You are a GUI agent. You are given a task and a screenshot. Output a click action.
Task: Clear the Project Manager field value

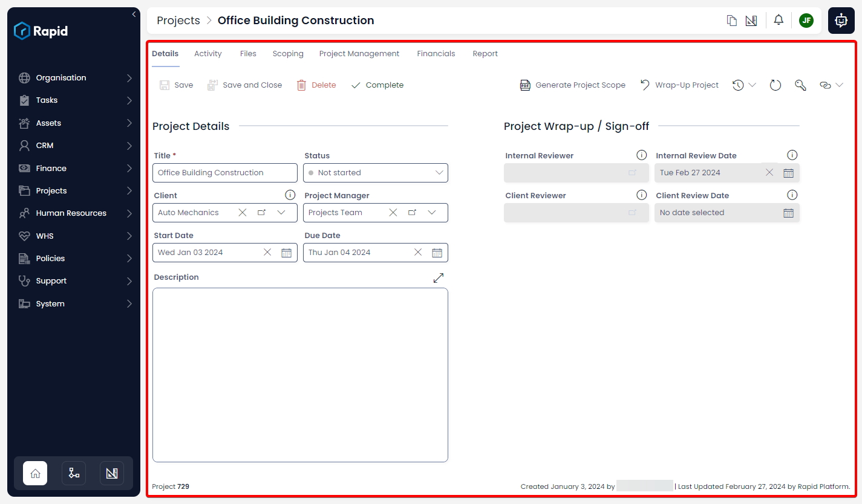click(393, 213)
